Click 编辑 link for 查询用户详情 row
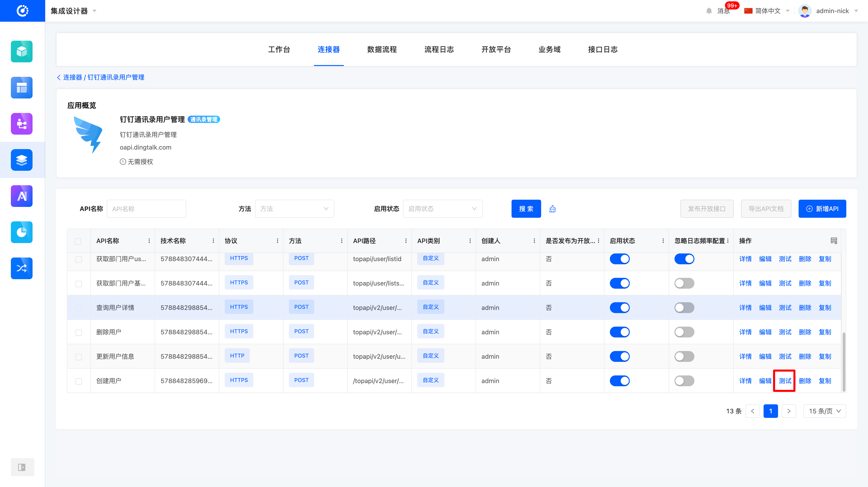The height and width of the screenshot is (487, 868). tap(765, 308)
